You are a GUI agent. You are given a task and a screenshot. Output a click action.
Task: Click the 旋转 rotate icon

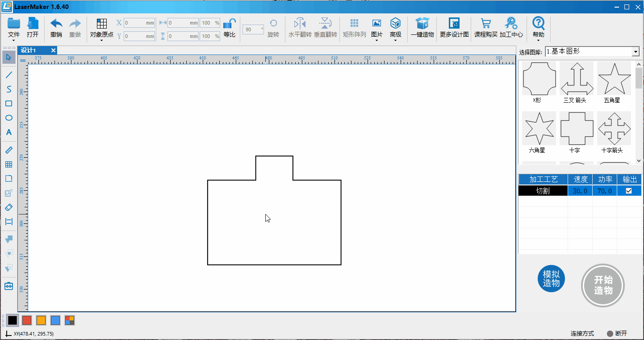[273, 28]
